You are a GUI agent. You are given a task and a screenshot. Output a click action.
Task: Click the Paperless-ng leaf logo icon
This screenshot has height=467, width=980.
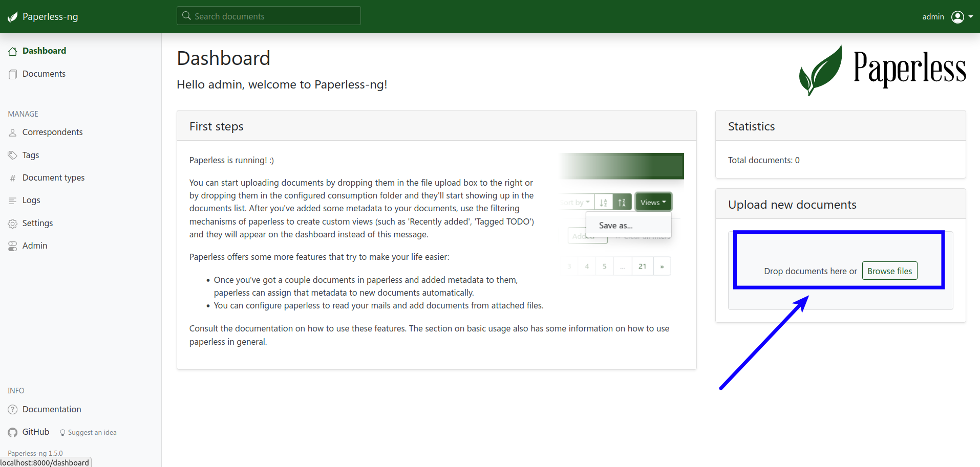click(x=13, y=17)
